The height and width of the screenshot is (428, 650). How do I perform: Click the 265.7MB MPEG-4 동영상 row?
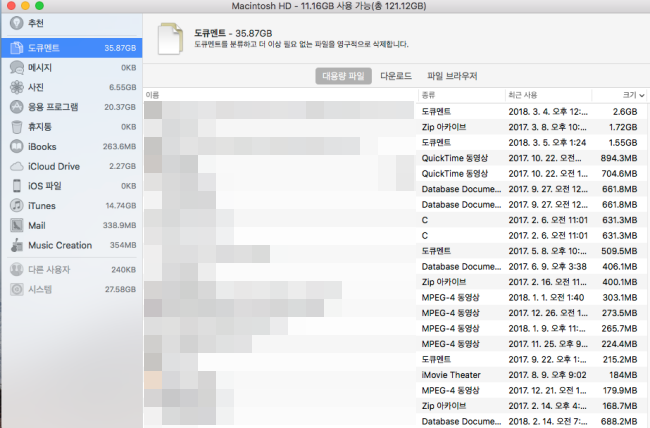click(395, 328)
